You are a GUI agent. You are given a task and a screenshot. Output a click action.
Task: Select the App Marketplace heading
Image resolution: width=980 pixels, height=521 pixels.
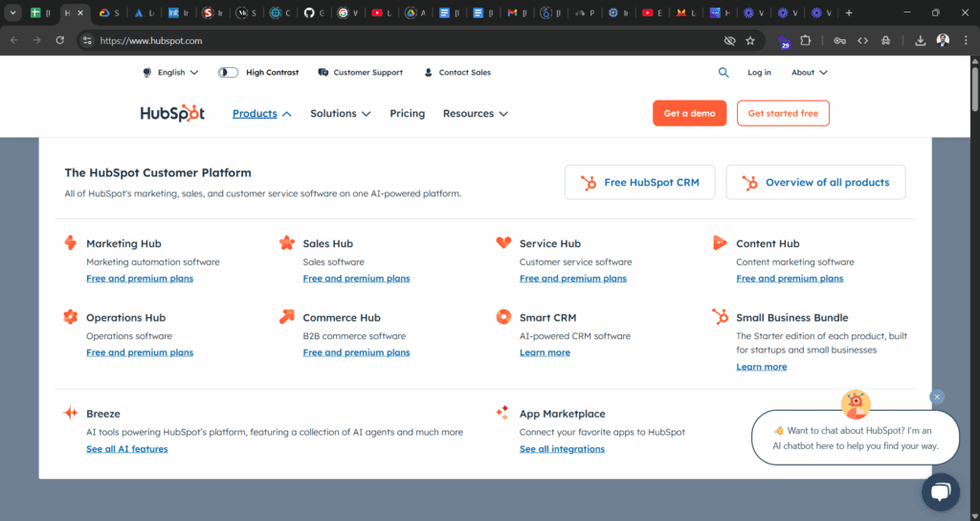click(x=563, y=414)
